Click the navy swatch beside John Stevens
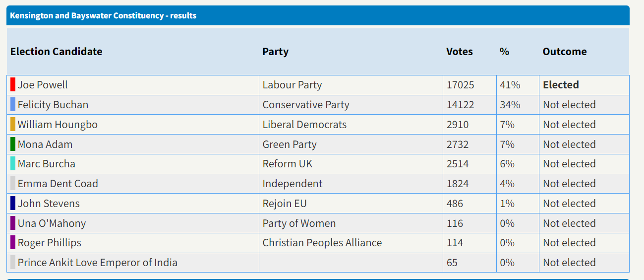This screenshot has height=280, width=644. click(13, 204)
